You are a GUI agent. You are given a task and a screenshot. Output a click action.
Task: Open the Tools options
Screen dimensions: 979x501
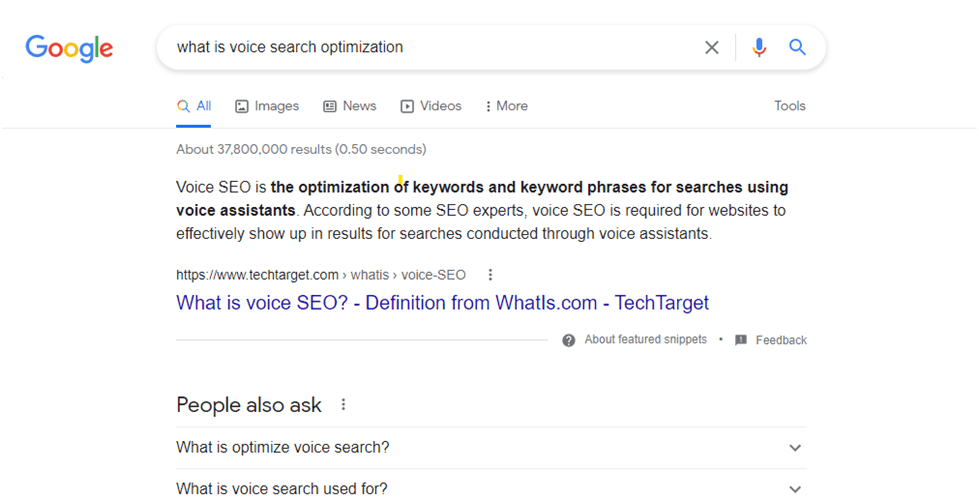[x=790, y=106]
